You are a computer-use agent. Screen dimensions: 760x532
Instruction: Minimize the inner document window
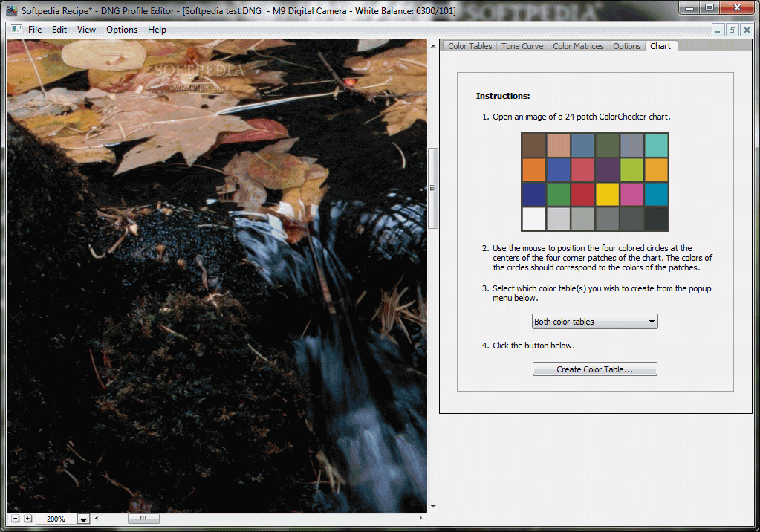pos(718,30)
